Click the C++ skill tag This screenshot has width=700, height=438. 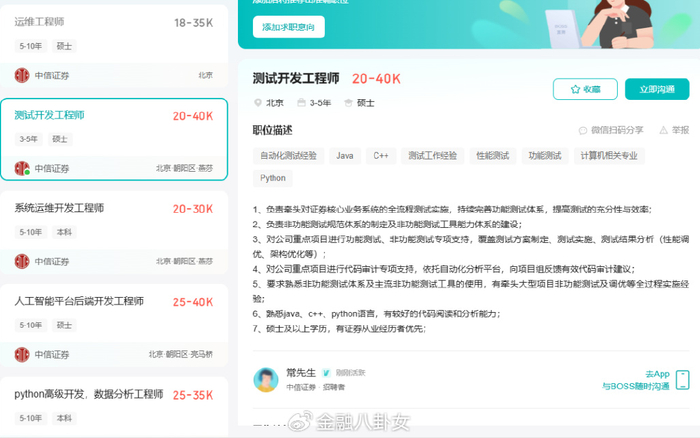click(x=381, y=156)
